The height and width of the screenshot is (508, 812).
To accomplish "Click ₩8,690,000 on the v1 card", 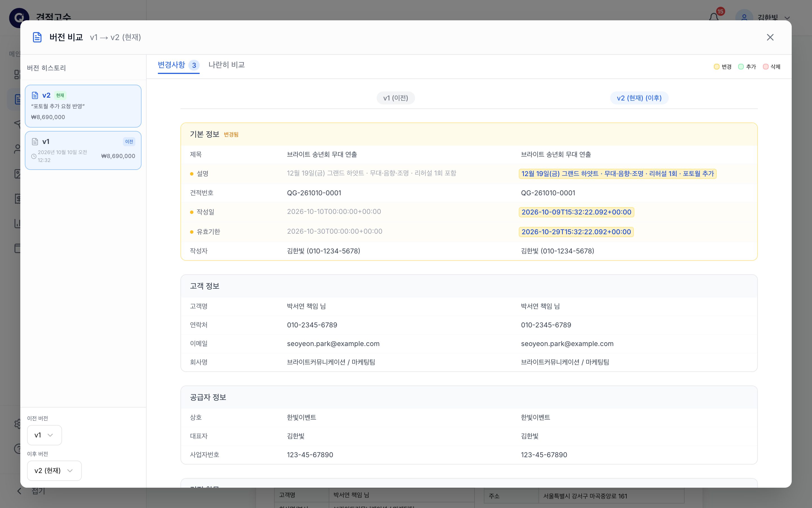I will (x=118, y=156).
